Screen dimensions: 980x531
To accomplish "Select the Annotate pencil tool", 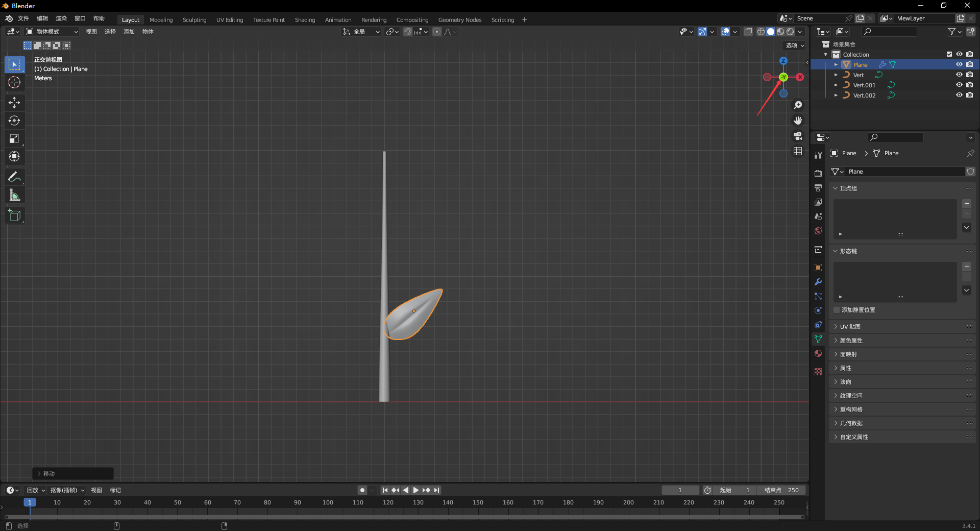I will click(14, 177).
